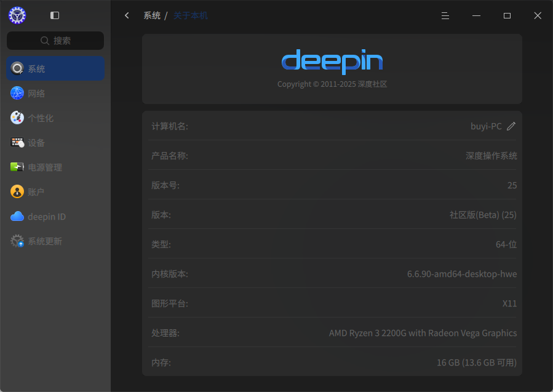Click the product name 深度操作系统
Screen dimensions: 553x392
click(491, 156)
